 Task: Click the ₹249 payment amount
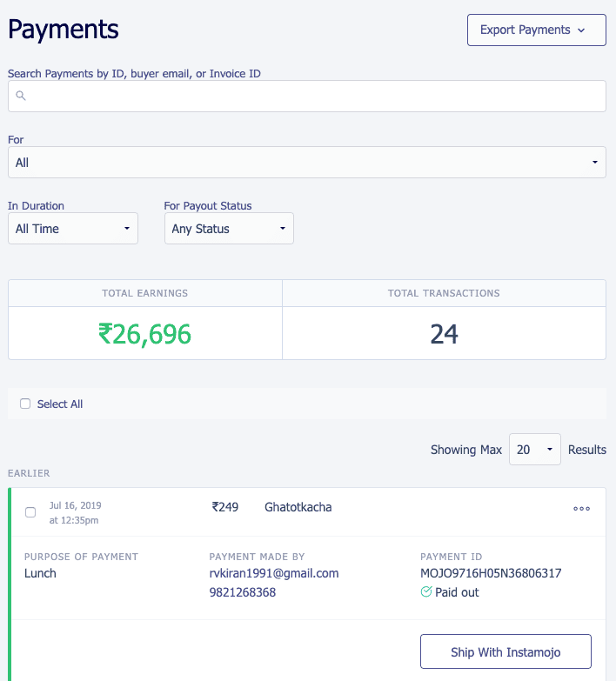225,507
